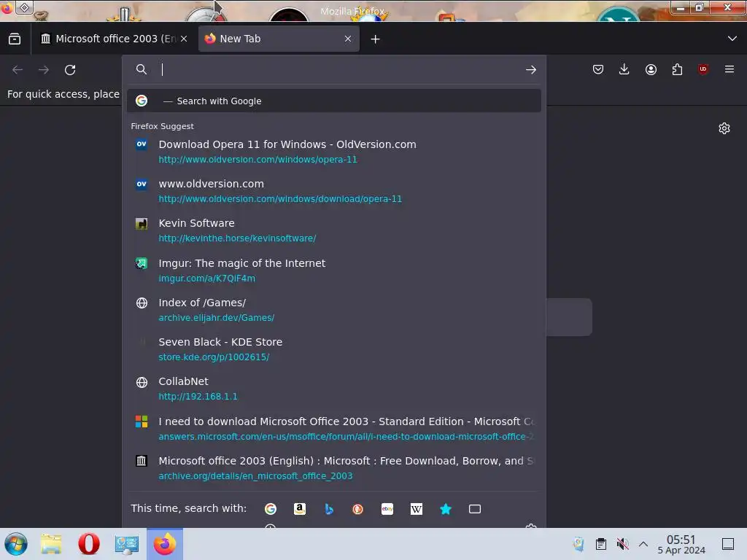Open the list all tabs dropdown

coord(732,39)
